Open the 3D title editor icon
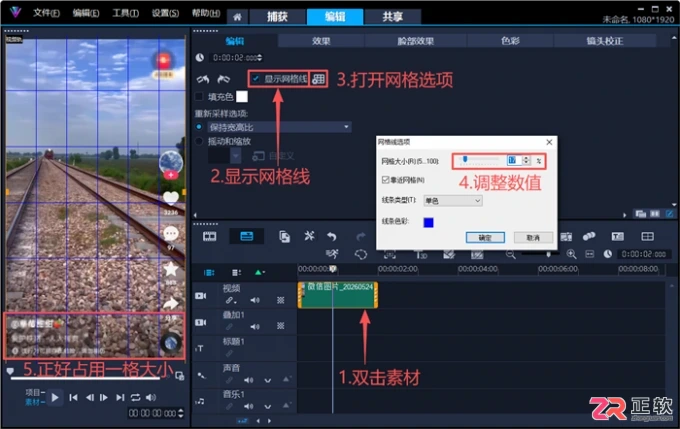680x429 pixels. pyautogui.click(x=421, y=254)
